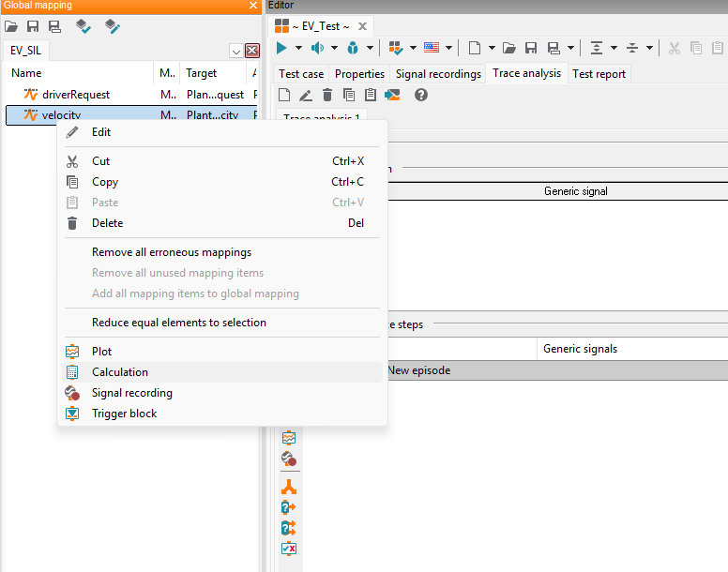The height and width of the screenshot is (572, 728).
Task: Run the test with play icon
Action: (x=281, y=48)
